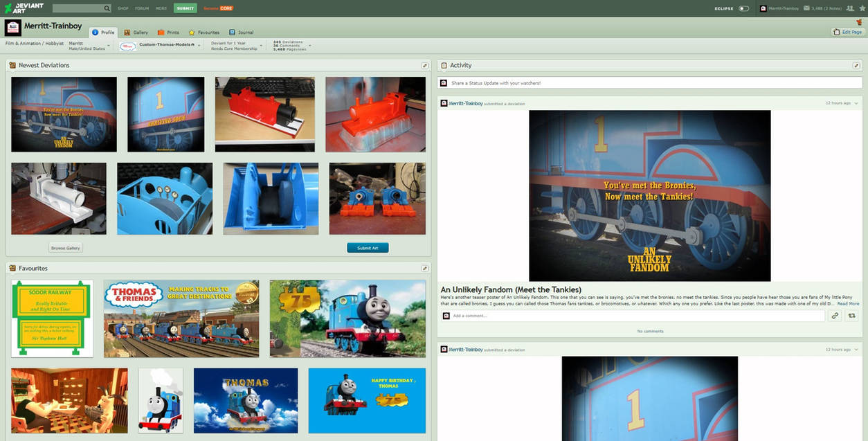Viewport: 868px width, 441px height.
Task: Click Read More on deviation description
Action: [848, 303]
